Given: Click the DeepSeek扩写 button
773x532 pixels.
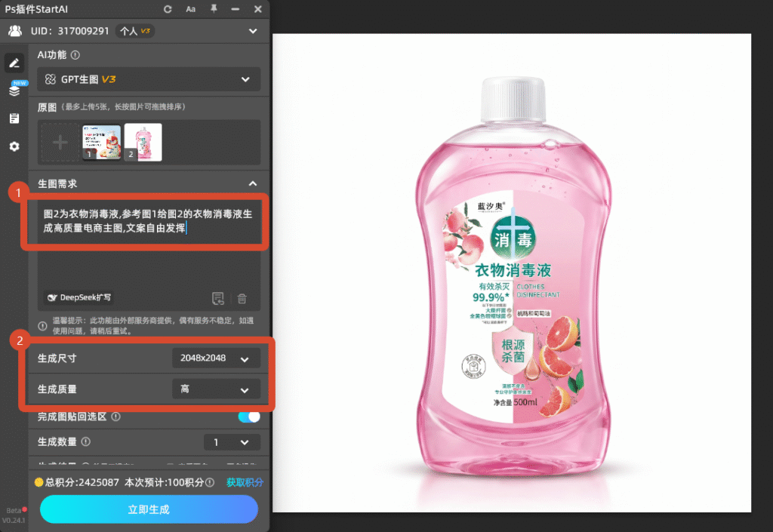Looking at the screenshot, I should click(x=79, y=297).
